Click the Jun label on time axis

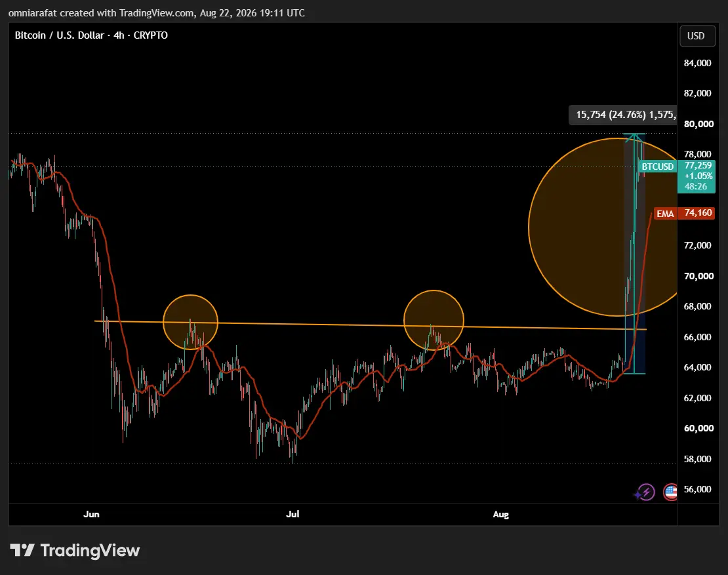tap(91, 514)
